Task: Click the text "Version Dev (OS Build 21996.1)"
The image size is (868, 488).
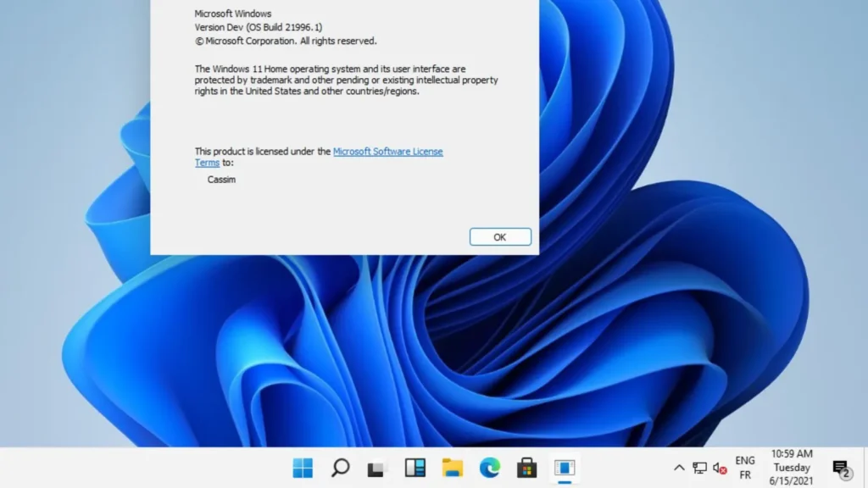Action: (259, 27)
